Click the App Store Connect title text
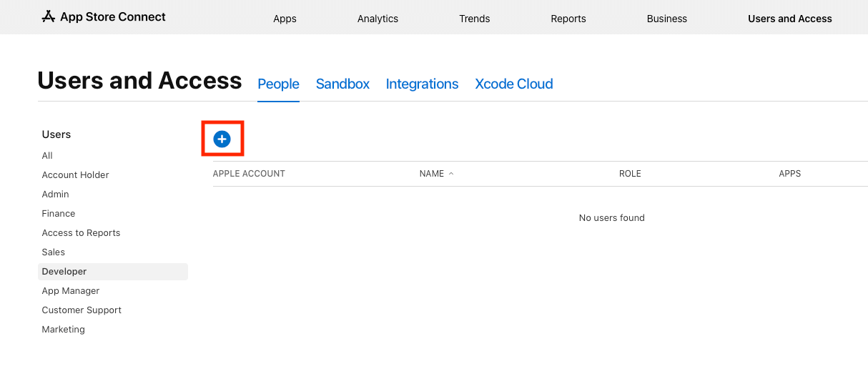 coord(113,16)
